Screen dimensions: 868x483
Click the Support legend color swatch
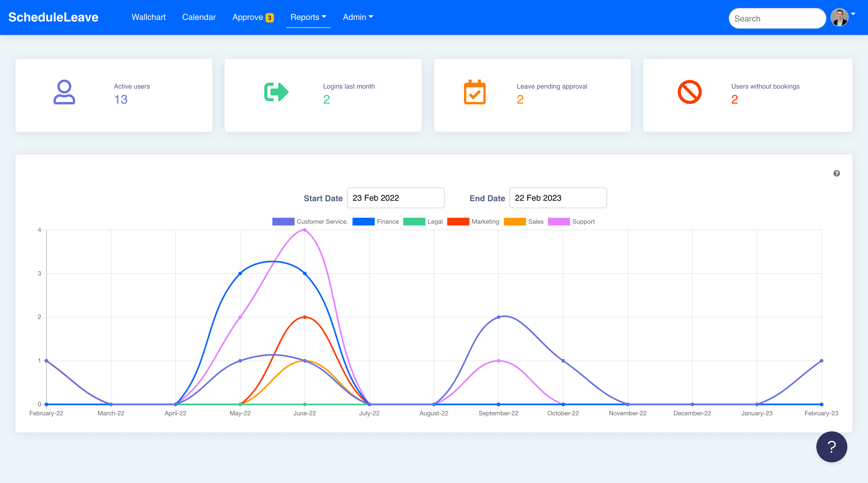pyautogui.click(x=559, y=222)
